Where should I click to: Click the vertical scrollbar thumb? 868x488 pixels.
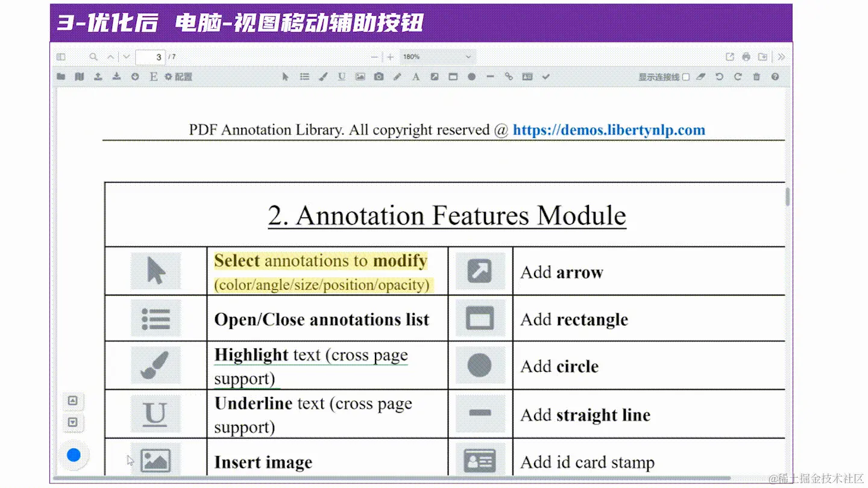click(787, 197)
